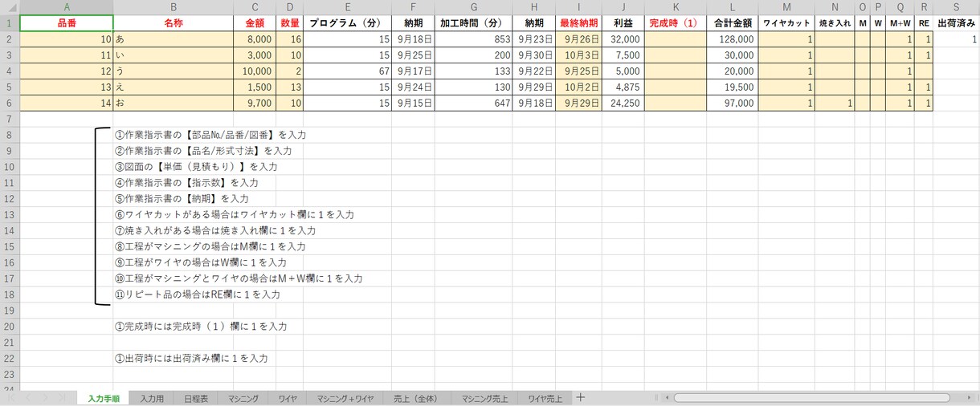Select the instruction ⑪リピート品の場合はRE欄に1を入力
This screenshot has height=406, width=980.
(198, 294)
